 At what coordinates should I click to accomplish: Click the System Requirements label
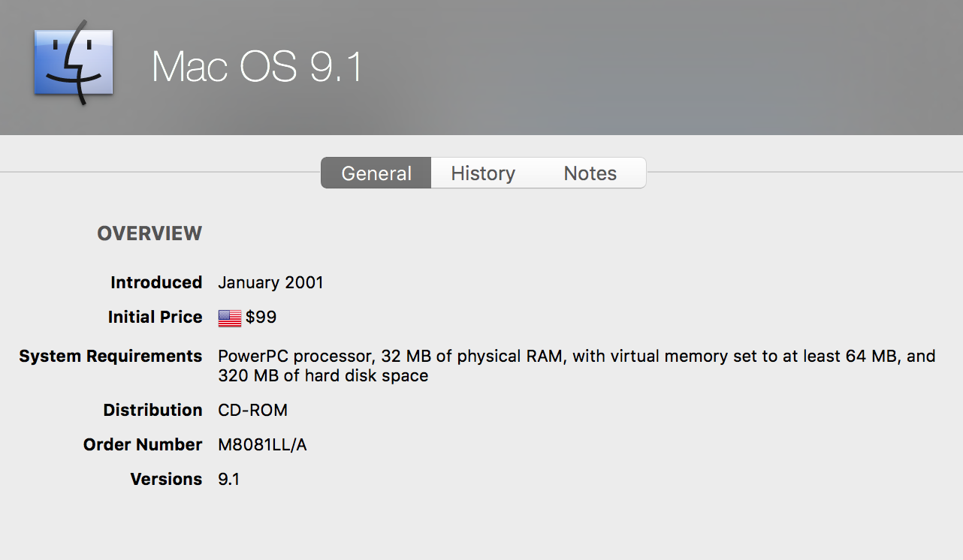pos(110,357)
